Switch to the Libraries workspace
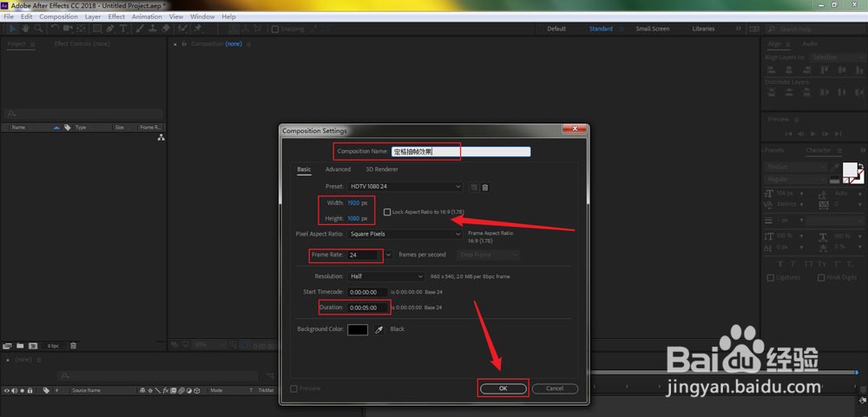868x417 pixels. (x=703, y=29)
